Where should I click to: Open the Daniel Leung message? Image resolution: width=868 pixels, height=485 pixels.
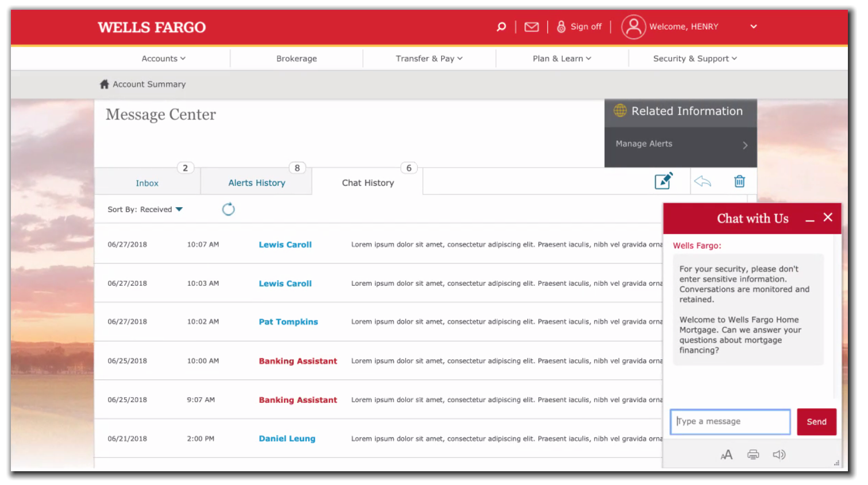pyautogui.click(x=287, y=439)
